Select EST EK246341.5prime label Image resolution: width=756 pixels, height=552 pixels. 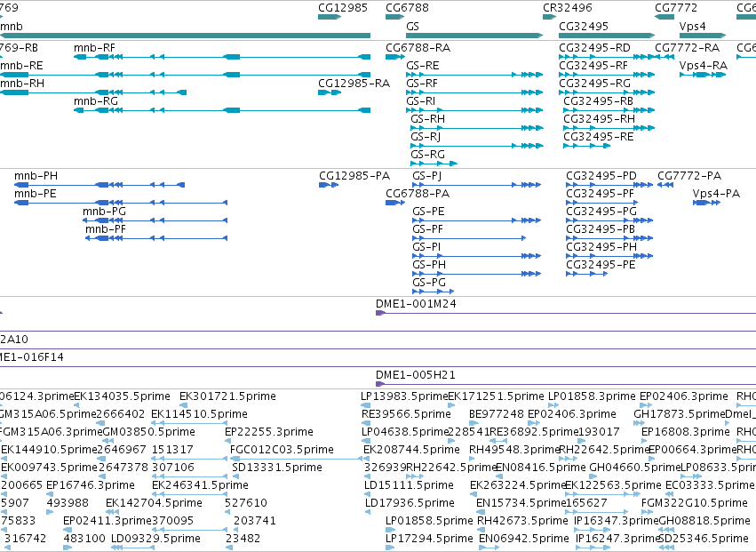click(200, 486)
